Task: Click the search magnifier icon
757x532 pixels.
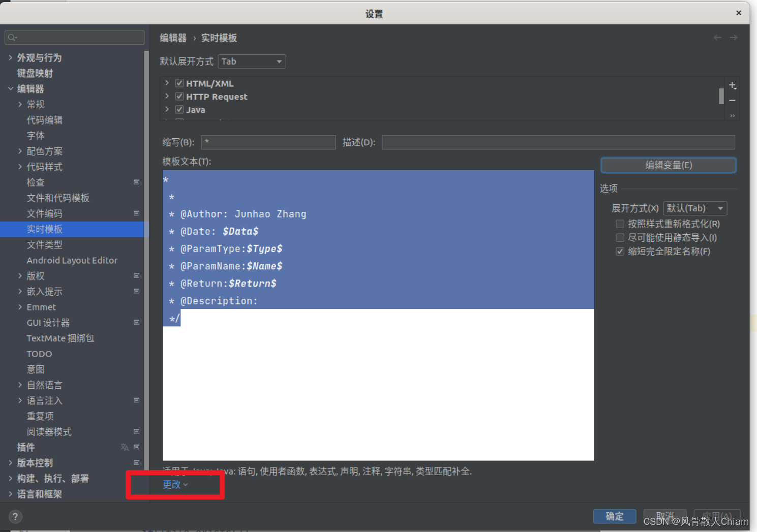Action: pyautogui.click(x=13, y=38)
